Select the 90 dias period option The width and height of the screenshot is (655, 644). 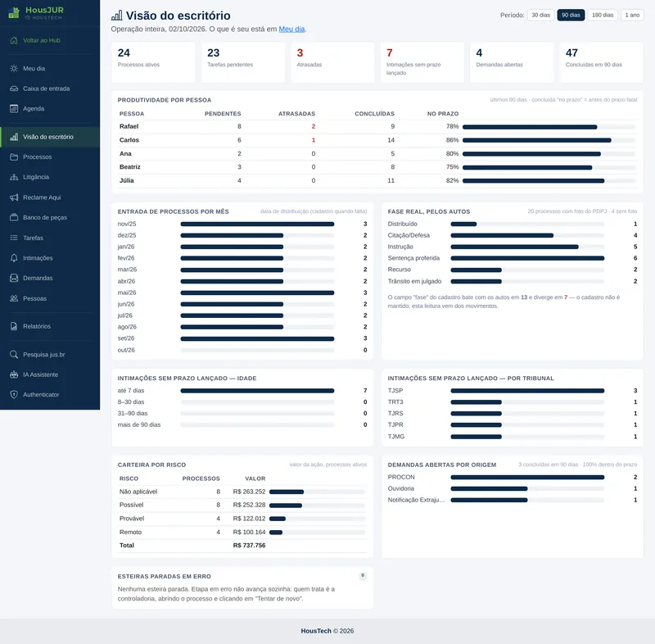571,15
